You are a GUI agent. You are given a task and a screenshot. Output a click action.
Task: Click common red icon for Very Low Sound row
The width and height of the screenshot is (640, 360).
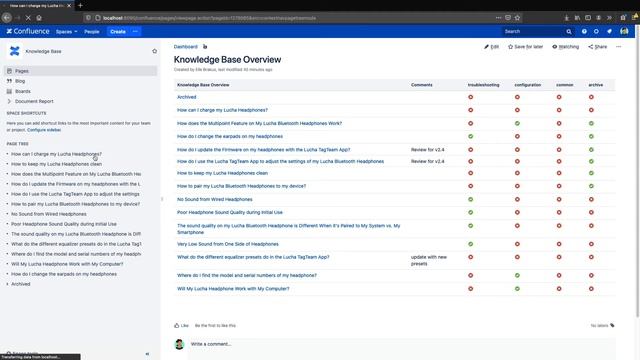[x=559, y=244]
